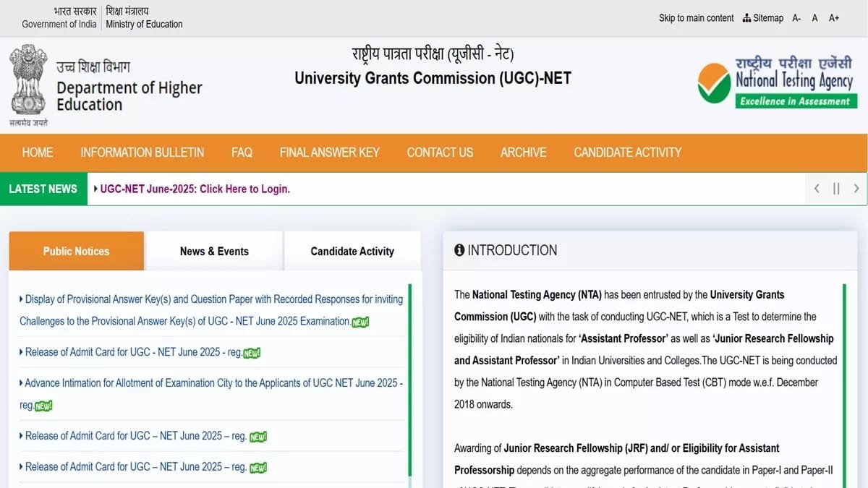Show previous news item with left arrow

(817, 189)
